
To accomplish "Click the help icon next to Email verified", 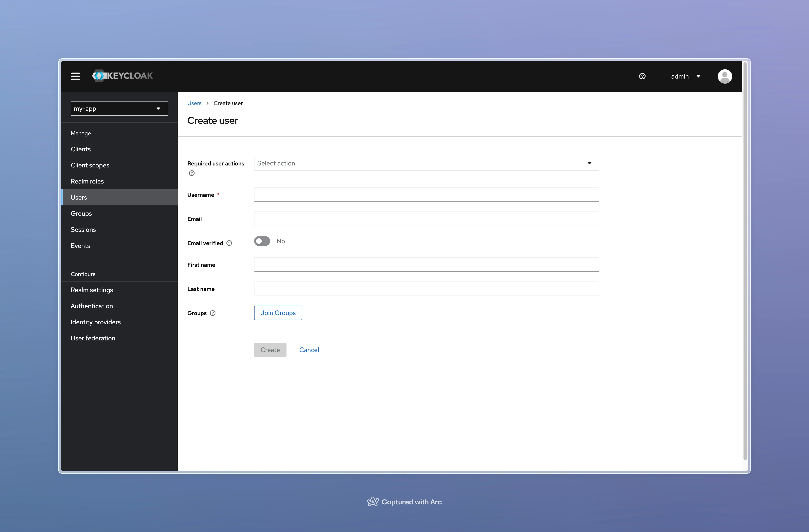I will 229,243.
